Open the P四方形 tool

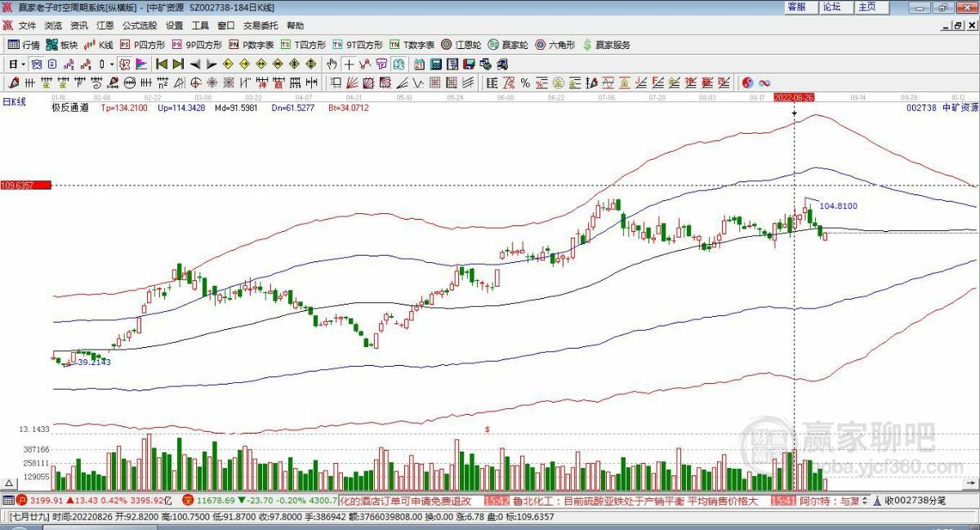(x=143, y=45)
